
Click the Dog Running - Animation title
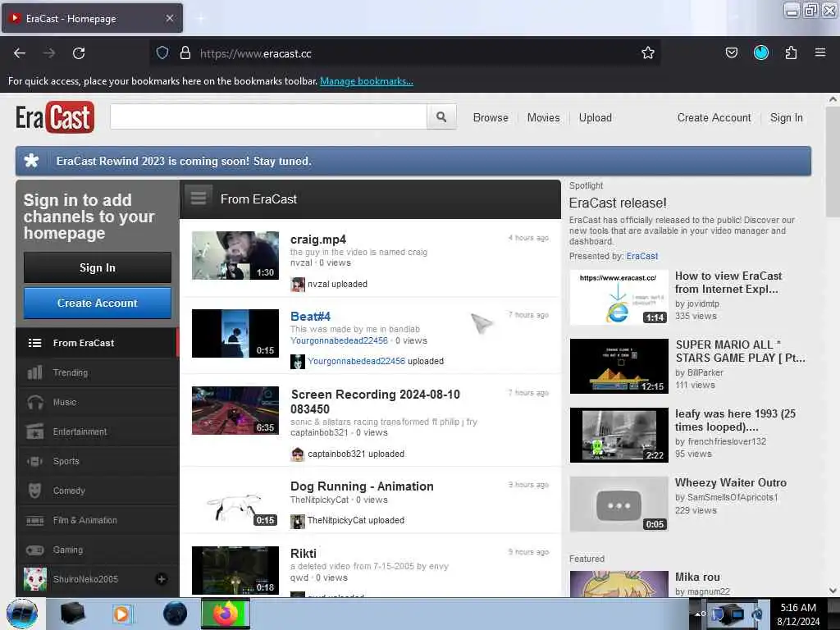click(x=362, y=486)
